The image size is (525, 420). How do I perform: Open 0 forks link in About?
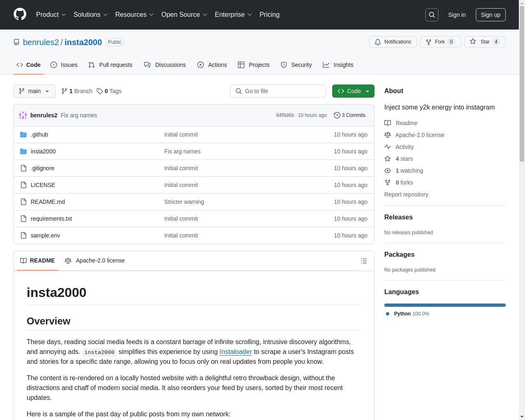click(399, 183)
